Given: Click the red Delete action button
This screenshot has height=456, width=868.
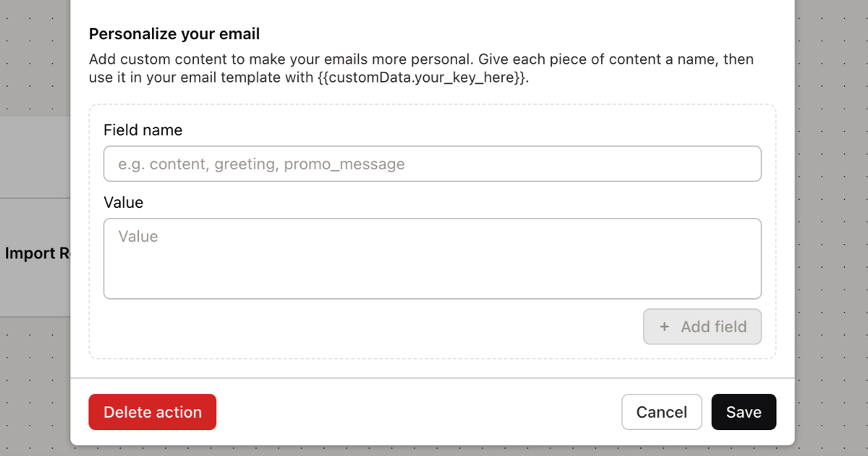Looking at the screenshot, I should (x=152, y=412).
